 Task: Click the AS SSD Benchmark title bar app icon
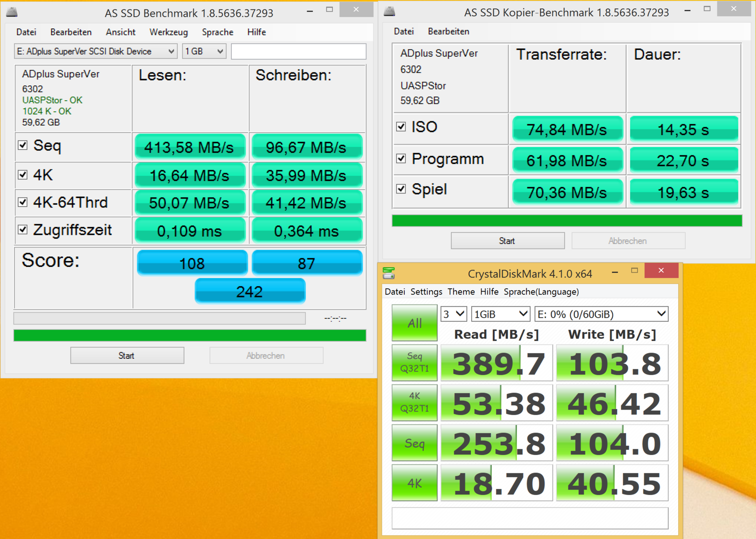(x=12, y=12)
